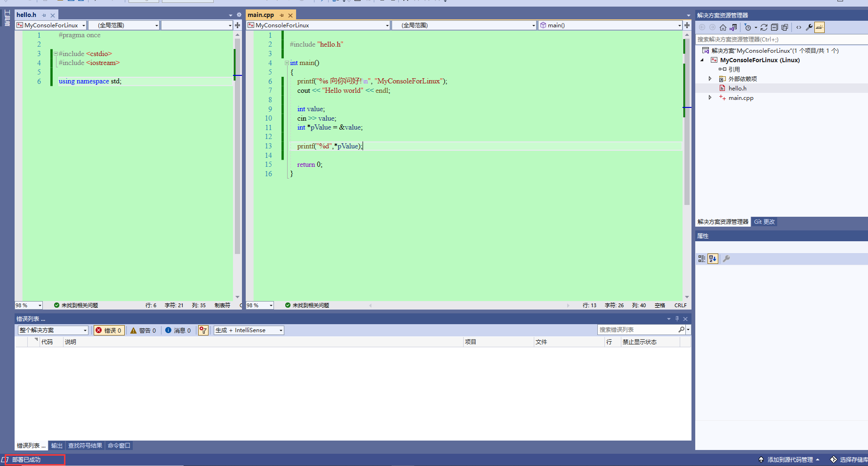Switch to the main.cpp editor tab

click(x=261, y=15)
